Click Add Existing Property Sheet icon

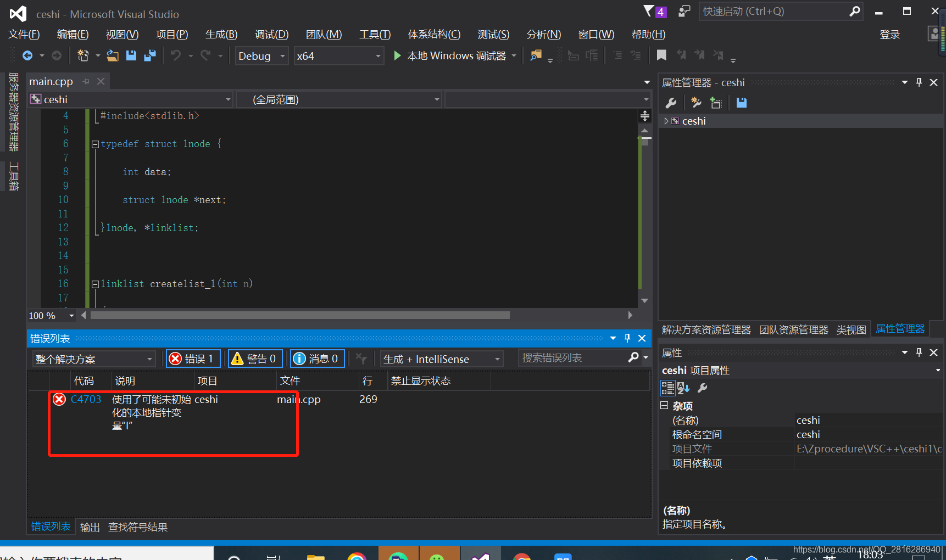[716, 103]
